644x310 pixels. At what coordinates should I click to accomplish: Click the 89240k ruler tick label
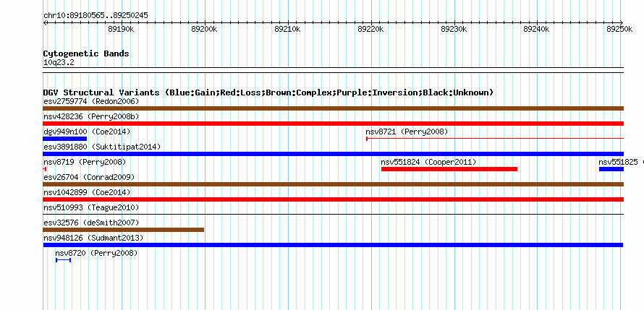(537, 29)
